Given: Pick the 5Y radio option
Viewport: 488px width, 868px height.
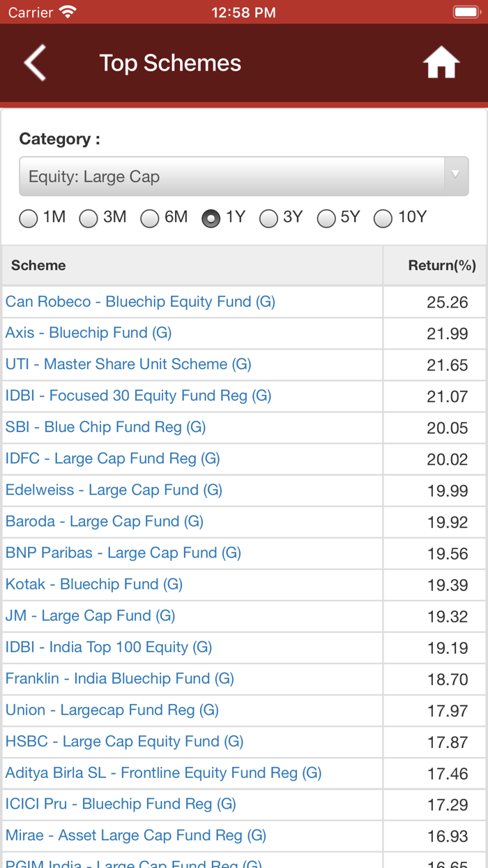Looking at the screenshot, I should coord(326,218).
